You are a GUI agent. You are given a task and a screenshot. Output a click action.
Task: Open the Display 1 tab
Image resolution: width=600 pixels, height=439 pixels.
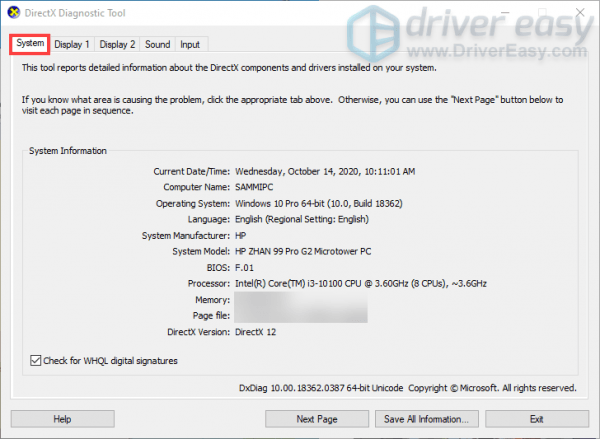(x=72, y=45)
